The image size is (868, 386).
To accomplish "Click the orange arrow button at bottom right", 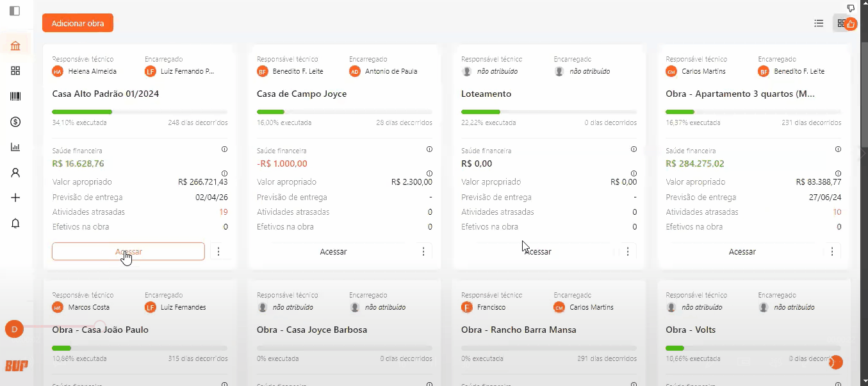I will (x=835, y=362).
